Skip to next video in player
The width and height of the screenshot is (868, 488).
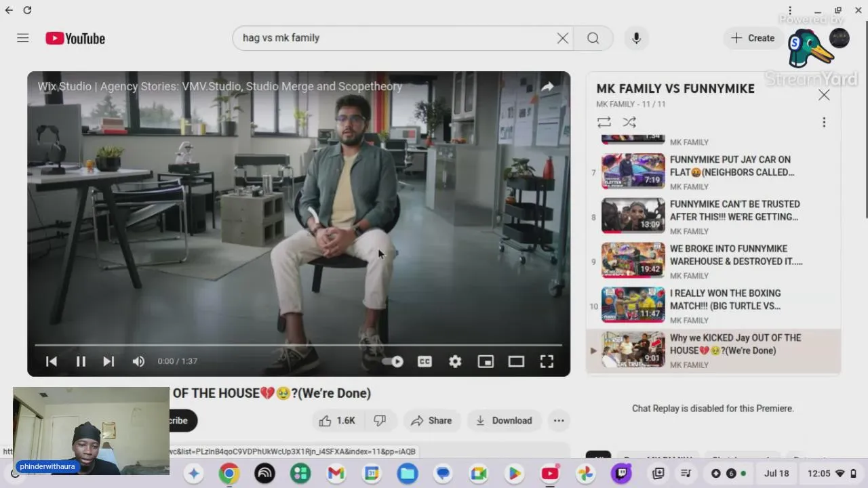click(108, 361)
